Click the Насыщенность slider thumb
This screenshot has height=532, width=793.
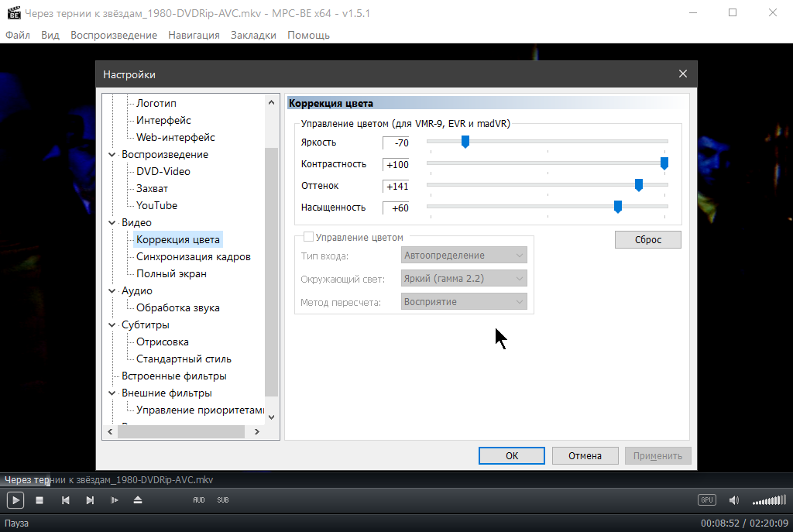coord(617,206)
